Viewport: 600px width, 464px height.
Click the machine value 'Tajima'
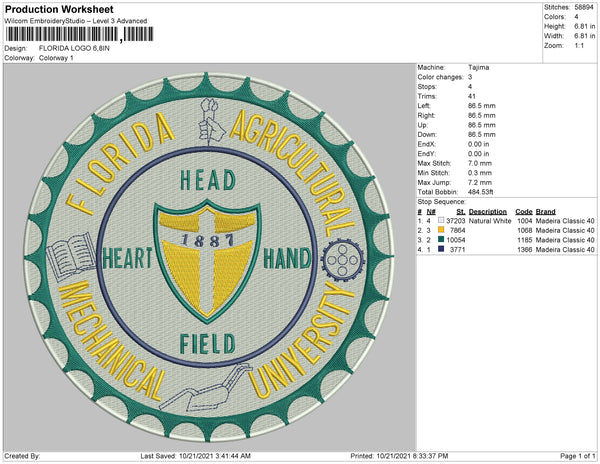(478, 67)
